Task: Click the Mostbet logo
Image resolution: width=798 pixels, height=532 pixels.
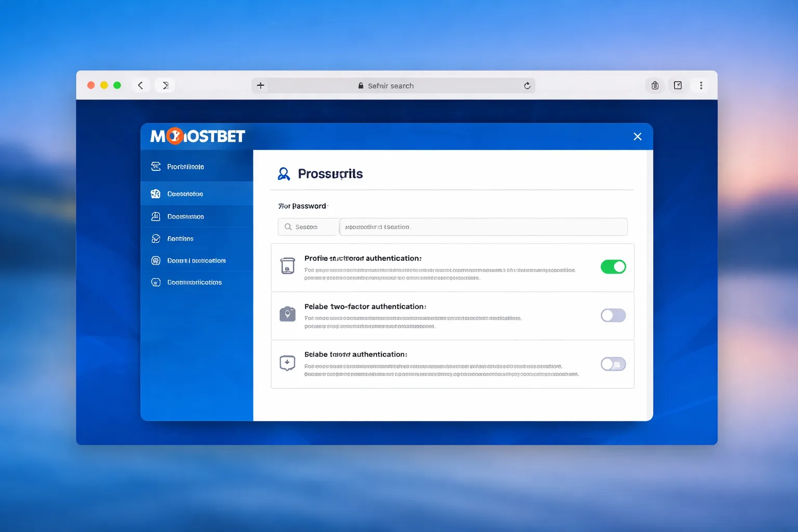Action: pos(197,136)
